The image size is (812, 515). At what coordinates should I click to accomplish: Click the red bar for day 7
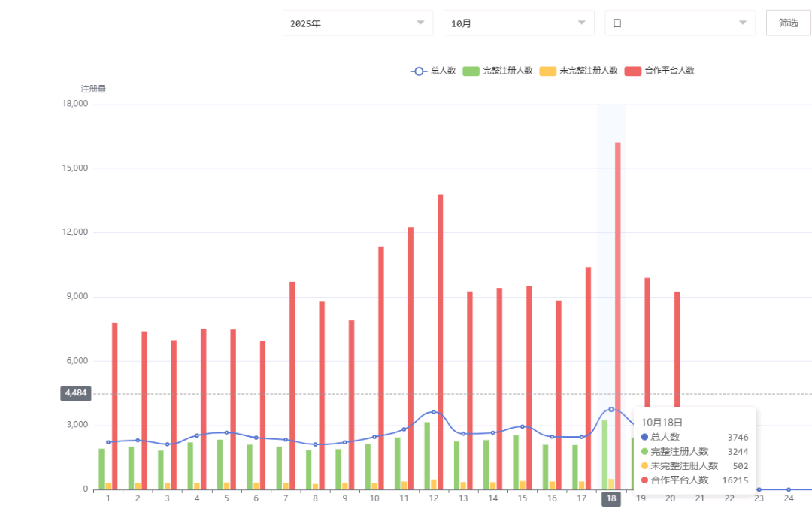(292, 383)
